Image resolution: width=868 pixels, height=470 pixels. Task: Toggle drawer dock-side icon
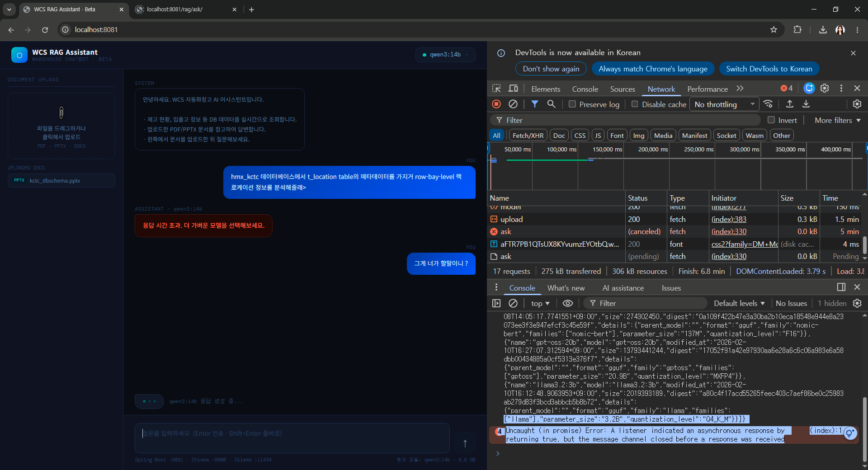coord(841,287)
